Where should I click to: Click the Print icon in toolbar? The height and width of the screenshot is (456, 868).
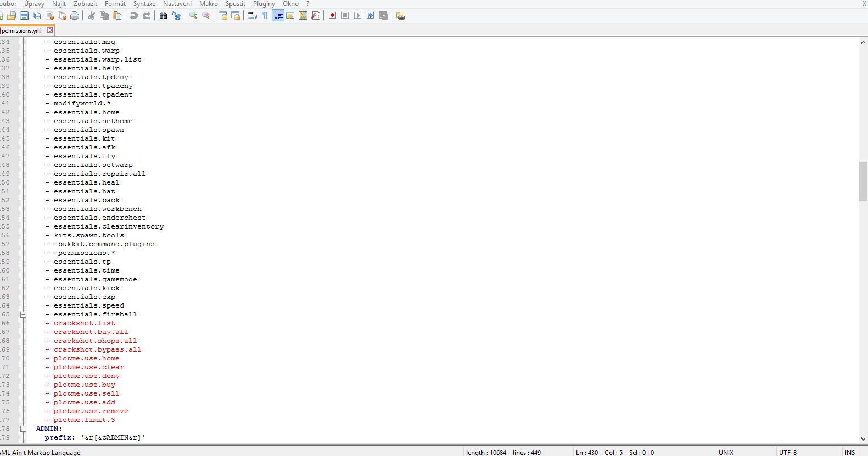(75, 15)
